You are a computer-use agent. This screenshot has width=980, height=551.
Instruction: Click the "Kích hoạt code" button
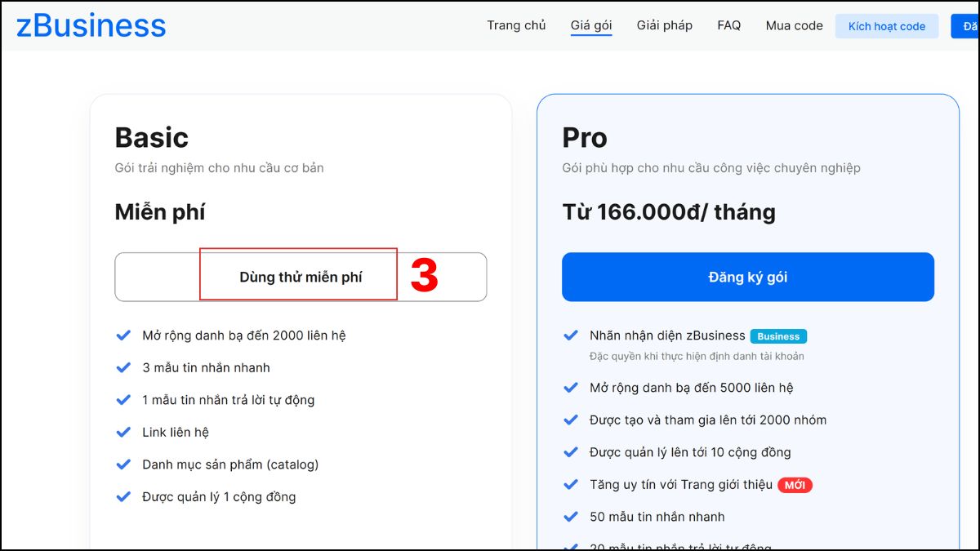886,26
